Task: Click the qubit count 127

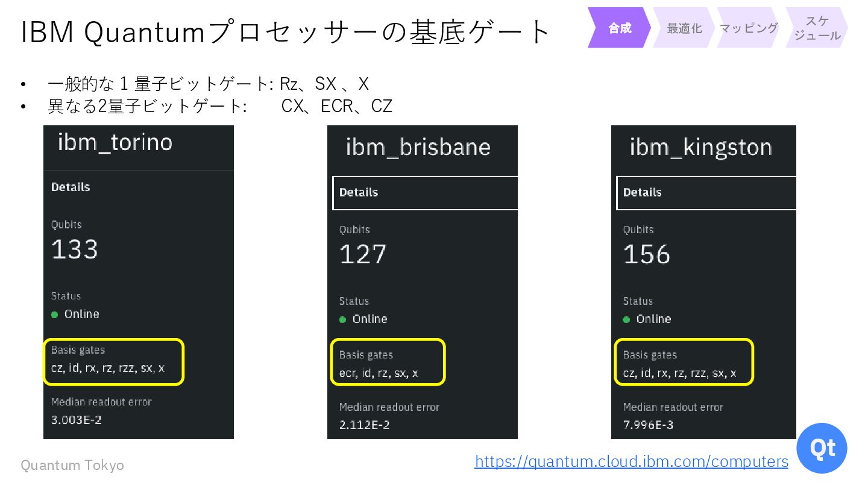Action: (x=363, y=254)
